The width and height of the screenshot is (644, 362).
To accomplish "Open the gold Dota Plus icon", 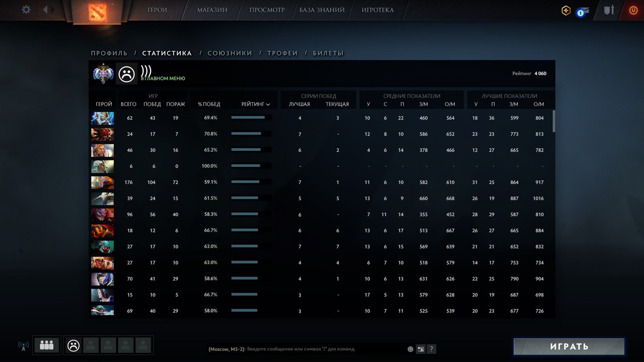I will (x=566, y=10).
